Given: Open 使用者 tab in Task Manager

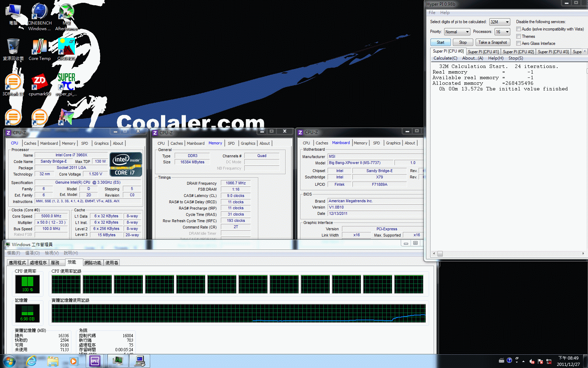Looking at the screenshot, I should (112, 263).
